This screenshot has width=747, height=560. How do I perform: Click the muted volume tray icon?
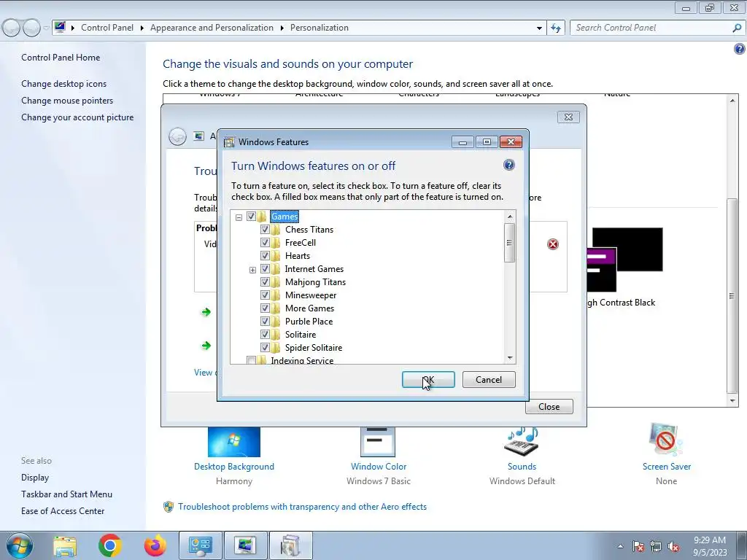click(673, 547)
